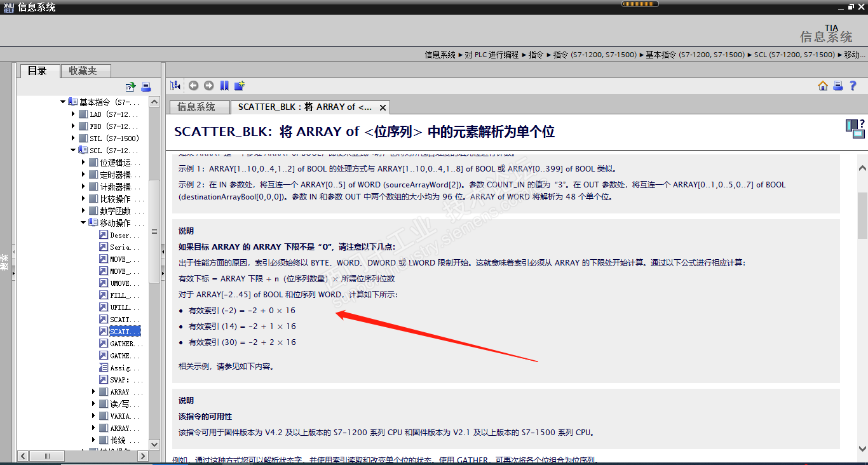868x465 pixels.
Task: Click the text 相关示例，请参见如下内容。
Action: point(227,367)
